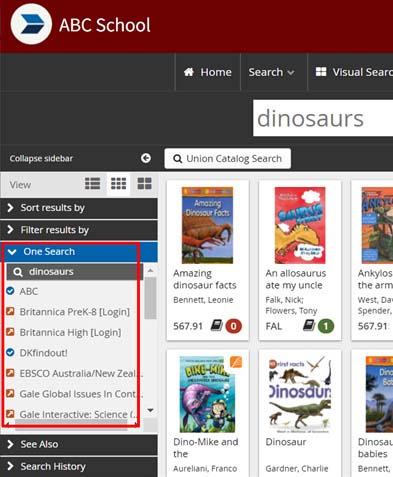The height and width of the screenshot is (477, 393).
Task: Click Britannica PreK-8 external link icon
Action: click(10, 312)
